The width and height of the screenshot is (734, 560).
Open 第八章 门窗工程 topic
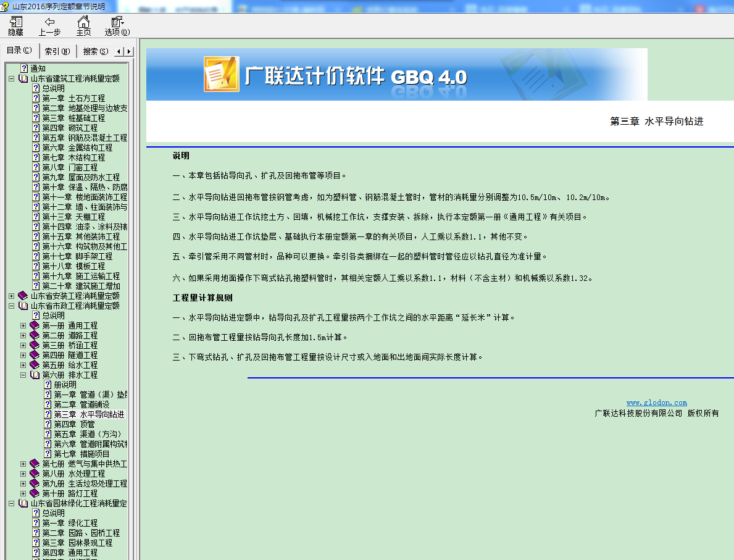click(x=70, y=167)
